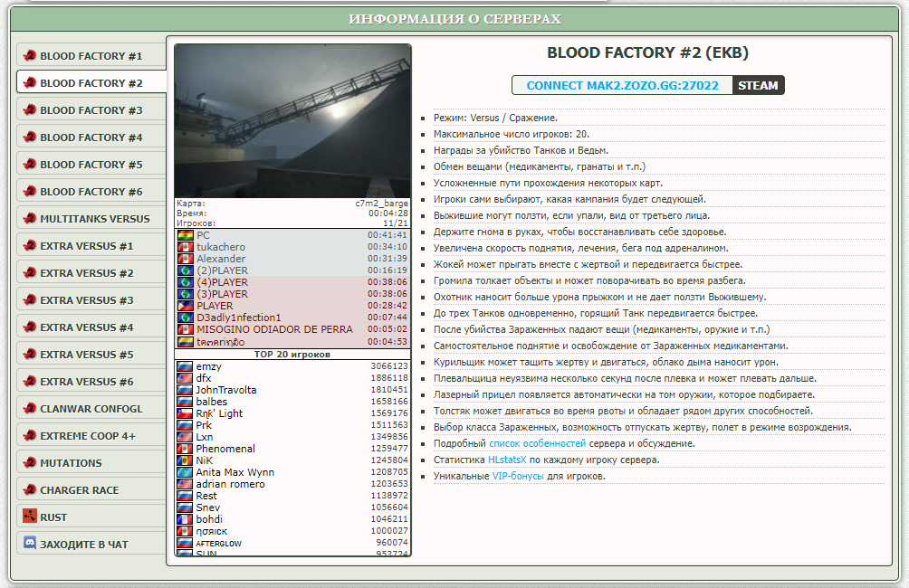Viewport: 909px width, 588px height.
Task: Click the ИНФОРМАЦИЯ О СЕРВЕРАХ header
Action: coord(454,19)
